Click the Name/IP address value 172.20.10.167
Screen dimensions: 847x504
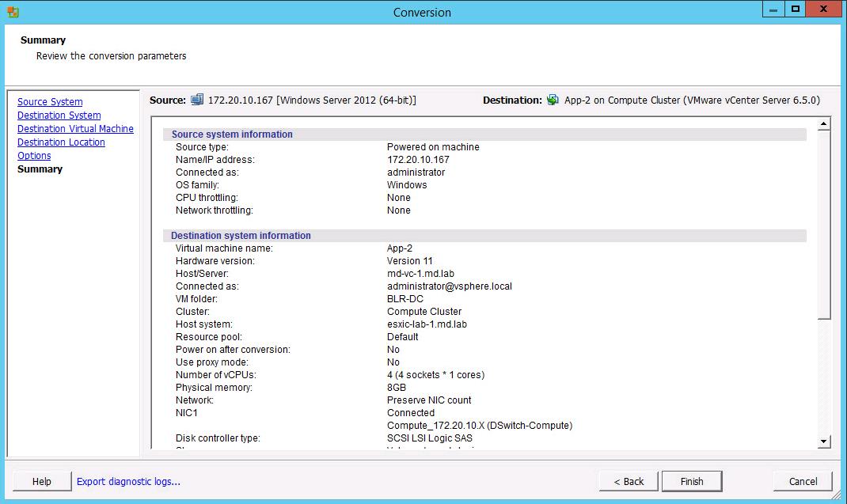418,159
